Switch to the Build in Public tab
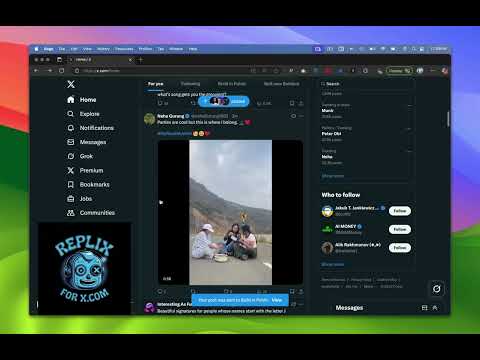480x360 pixels. pos(232,84)
